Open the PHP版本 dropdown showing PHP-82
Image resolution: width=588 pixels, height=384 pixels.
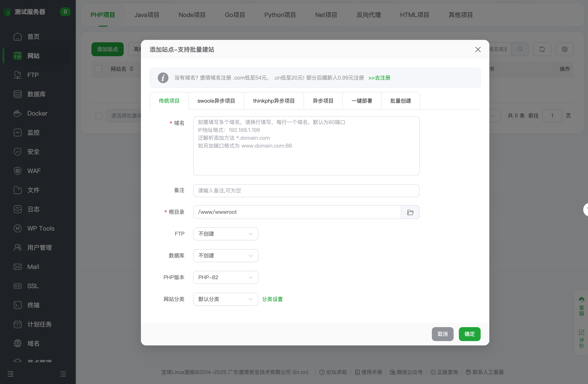point(225,277)
